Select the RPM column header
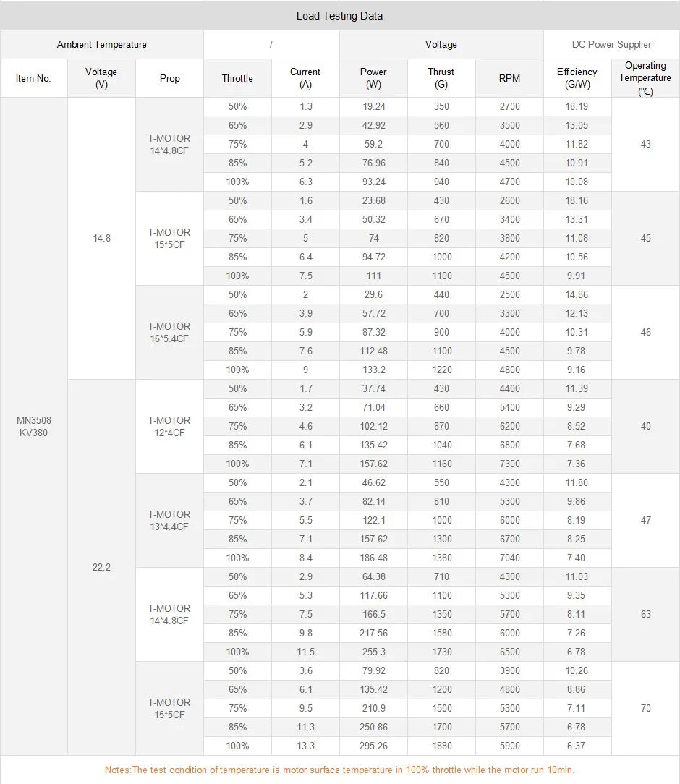The width and height of the screenshot is (680, 784). 509,78
